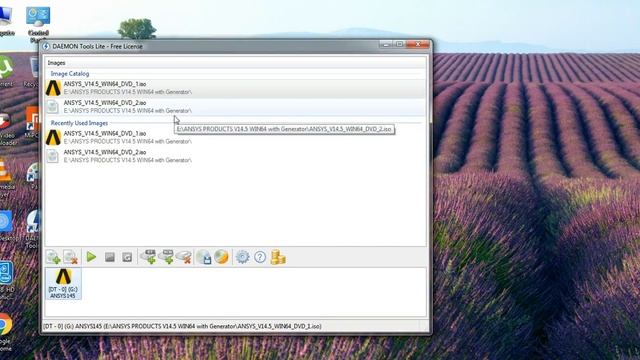The image size is (640, 360).
Task: Click the green Mount play button
Action: tap(91, 257)
